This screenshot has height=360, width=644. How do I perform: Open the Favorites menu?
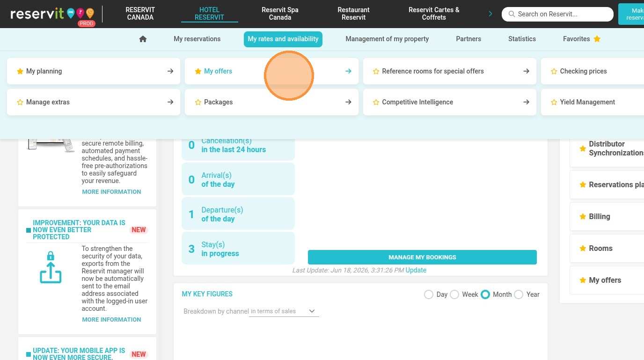tap(582, 39)
